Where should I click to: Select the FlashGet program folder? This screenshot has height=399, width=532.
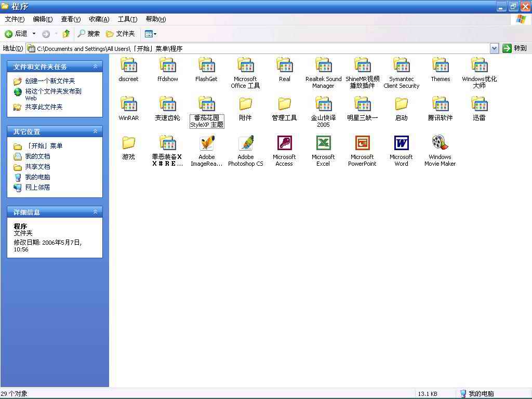(x=206, y=65)
